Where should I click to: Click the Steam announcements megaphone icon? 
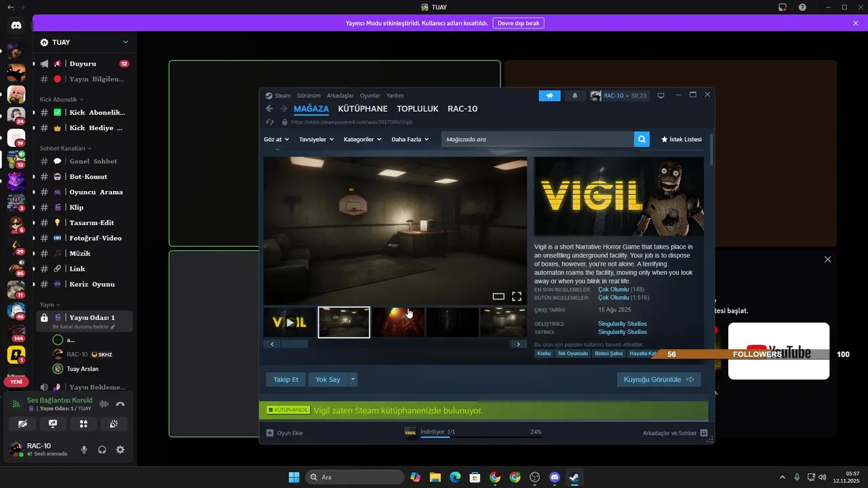click(x=550, y=96)
